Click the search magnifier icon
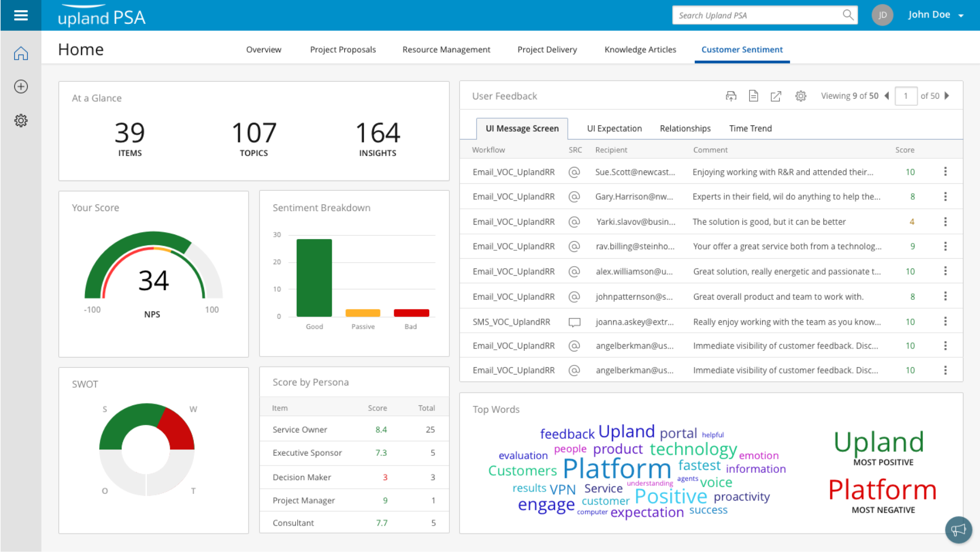 [x=848, y=15]
